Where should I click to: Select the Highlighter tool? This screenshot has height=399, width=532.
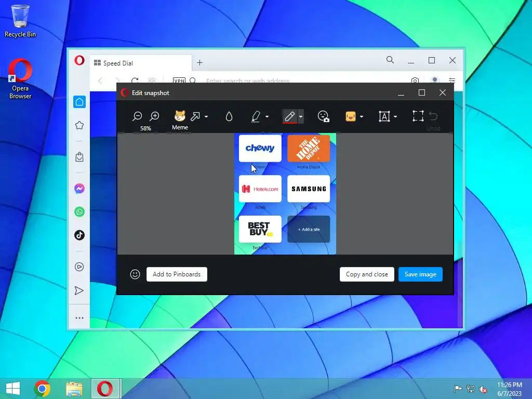click(x=256, y=116)
